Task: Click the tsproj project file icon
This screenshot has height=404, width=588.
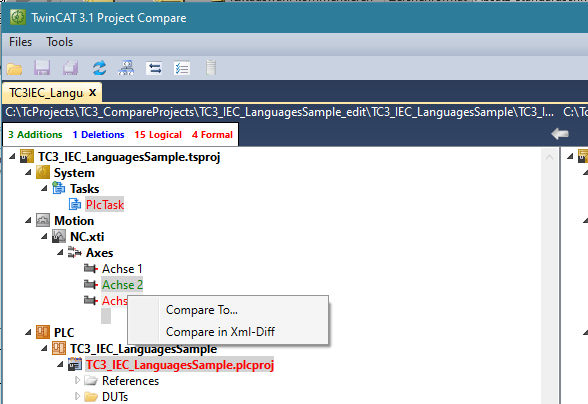Action: 27,157
